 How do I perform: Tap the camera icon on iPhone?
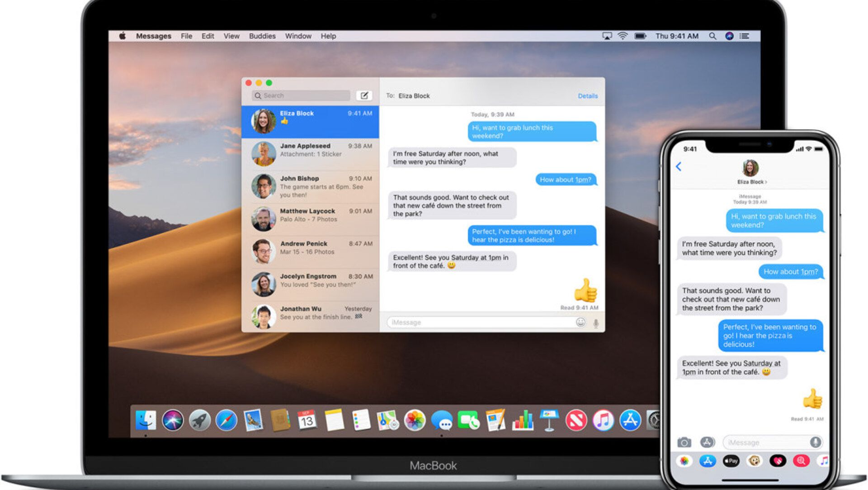[x=684, y=442]
